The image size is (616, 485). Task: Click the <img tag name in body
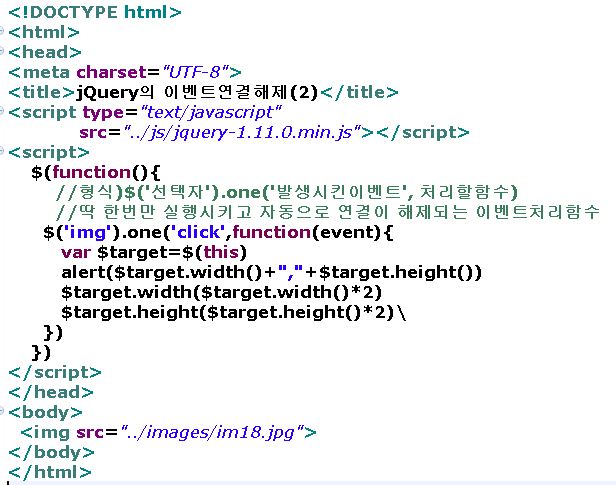[45, 433]
